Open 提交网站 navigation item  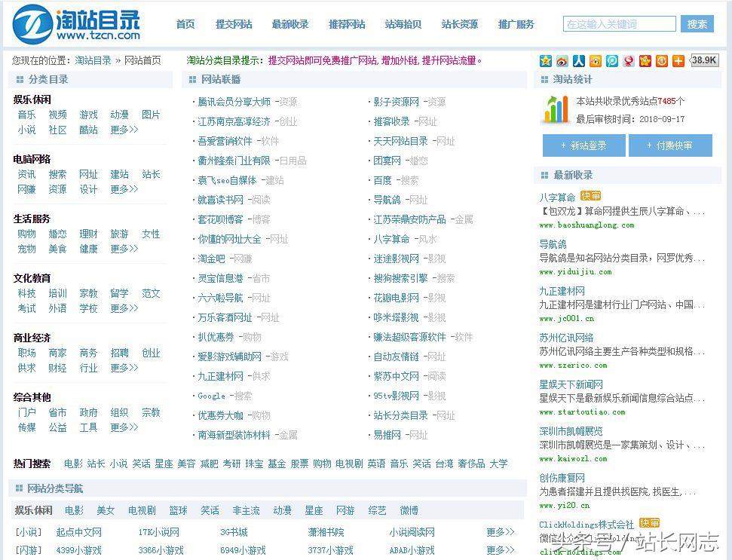pos(234,24)
